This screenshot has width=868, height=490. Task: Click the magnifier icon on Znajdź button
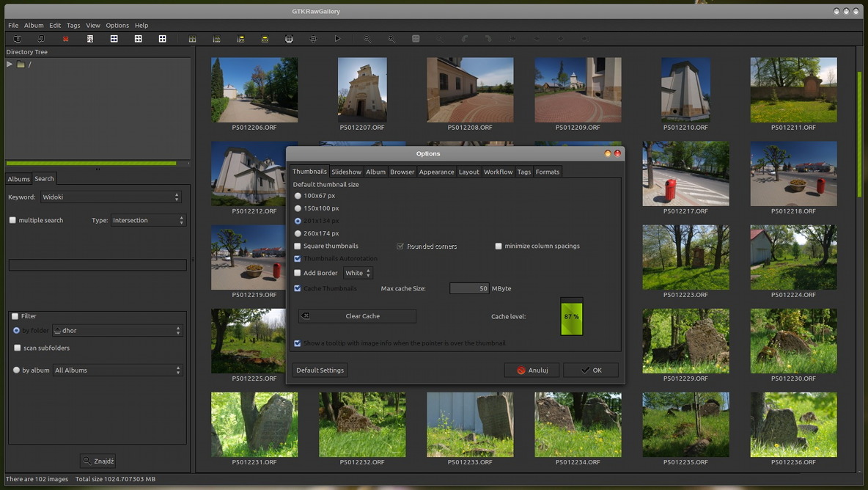point(87,461)
